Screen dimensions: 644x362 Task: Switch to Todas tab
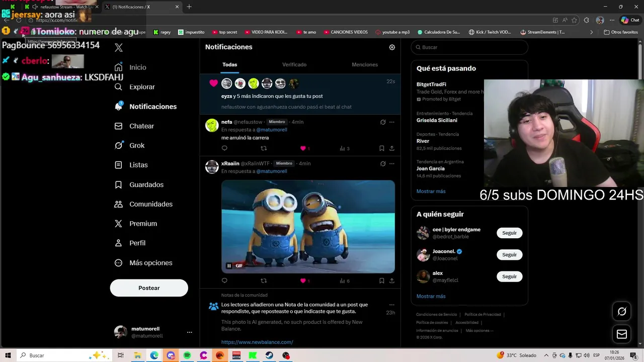229,65
